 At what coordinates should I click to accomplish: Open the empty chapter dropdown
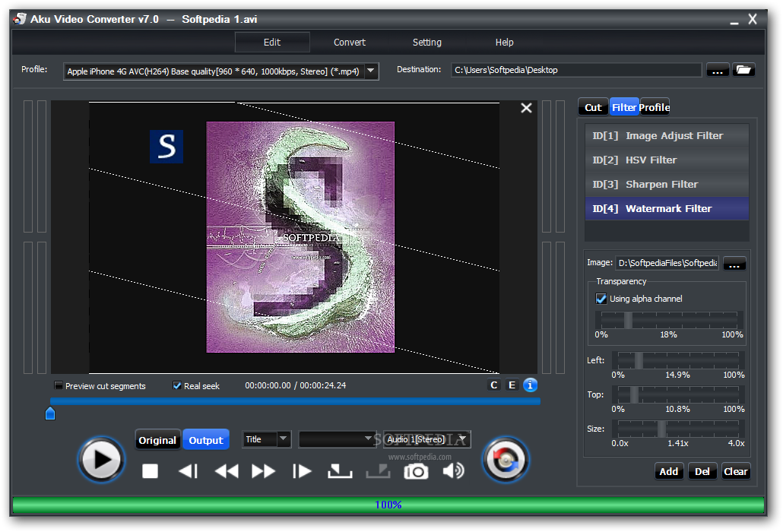click(337, 439)
